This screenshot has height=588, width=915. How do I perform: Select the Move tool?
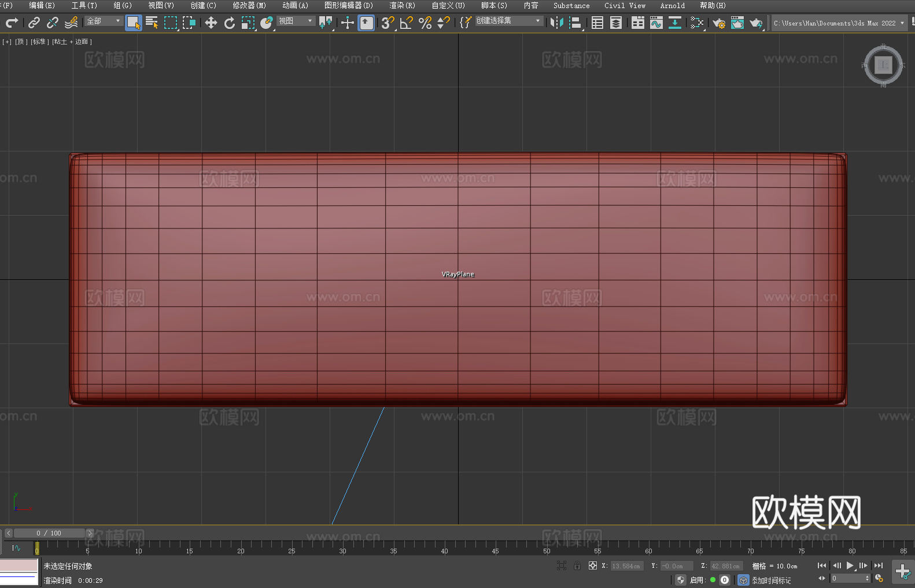[211, 23]
